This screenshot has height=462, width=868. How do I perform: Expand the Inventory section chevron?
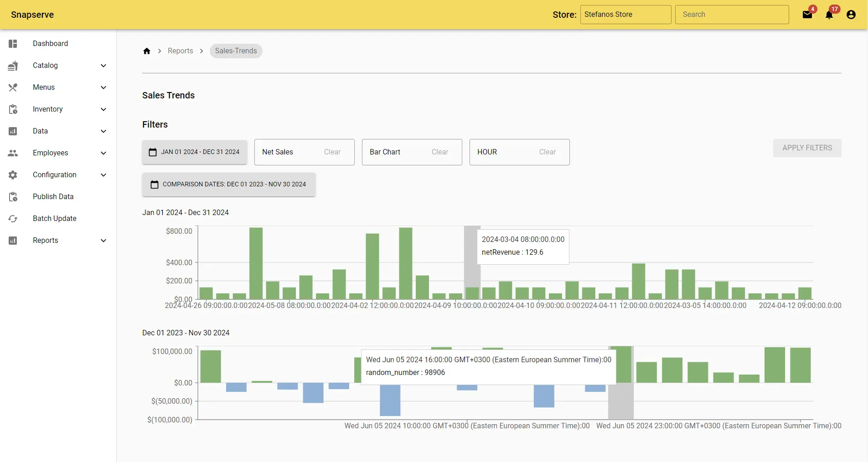103,109
